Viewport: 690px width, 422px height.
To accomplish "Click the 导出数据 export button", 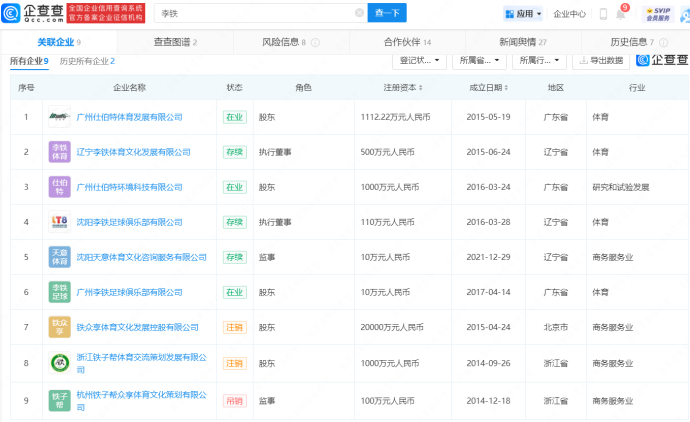I will pos(601,61).
